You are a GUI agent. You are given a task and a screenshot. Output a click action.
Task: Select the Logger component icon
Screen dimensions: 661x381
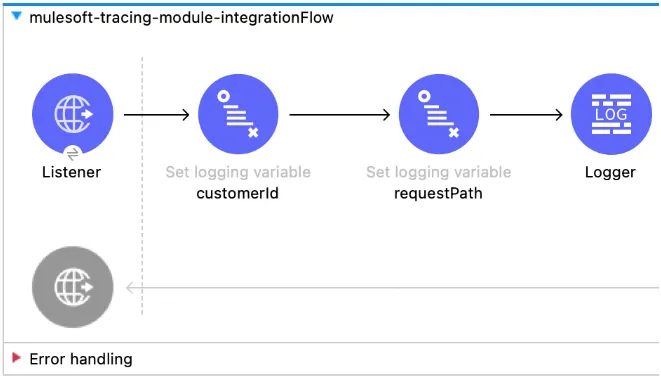click(x=611, y=114)
